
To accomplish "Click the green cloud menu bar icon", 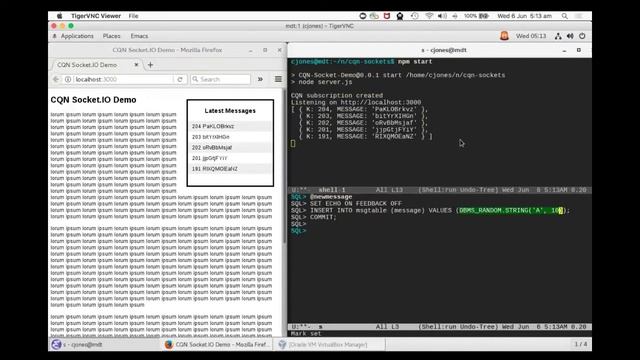I will 374,16.
